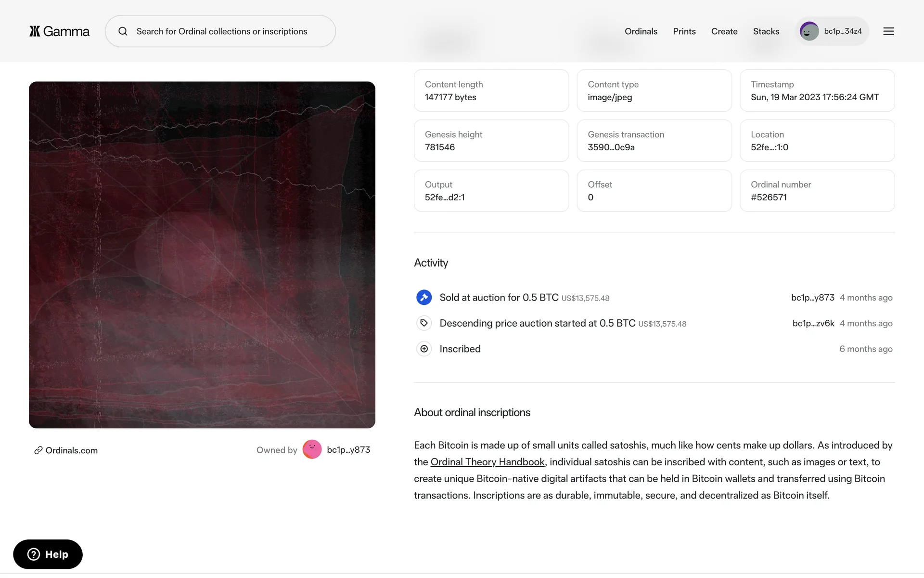Open the Stacks nav item
The height and width of the screenshot is (578, 924).
pos(766,31)
